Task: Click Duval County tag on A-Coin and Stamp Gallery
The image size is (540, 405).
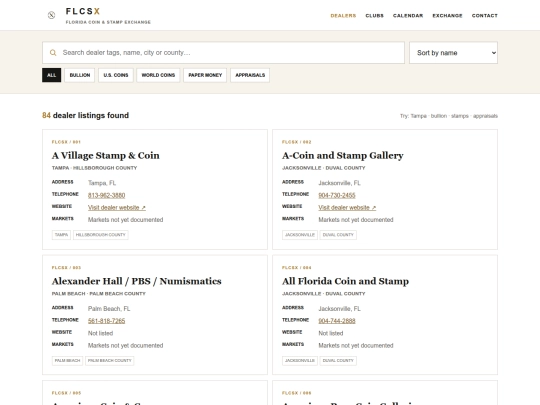Action: click(338, 235)
